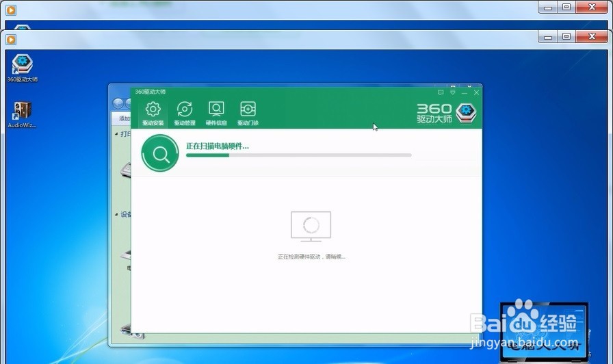
Task: Click the media player icon in inner title bar
Action: point(11,40)
